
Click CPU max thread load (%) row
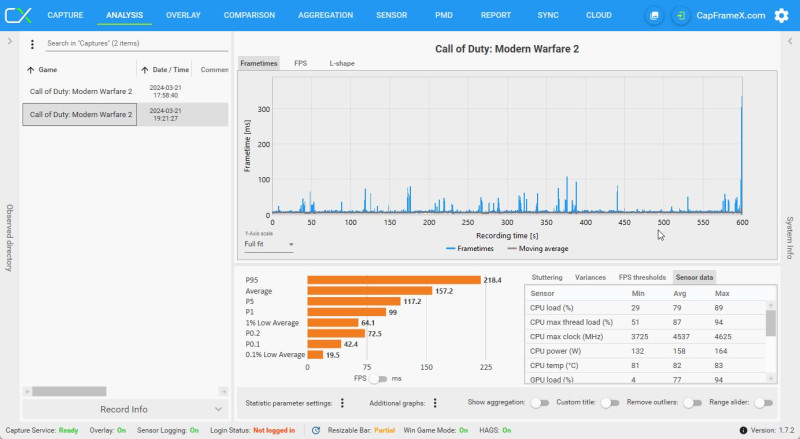point(645,322)
